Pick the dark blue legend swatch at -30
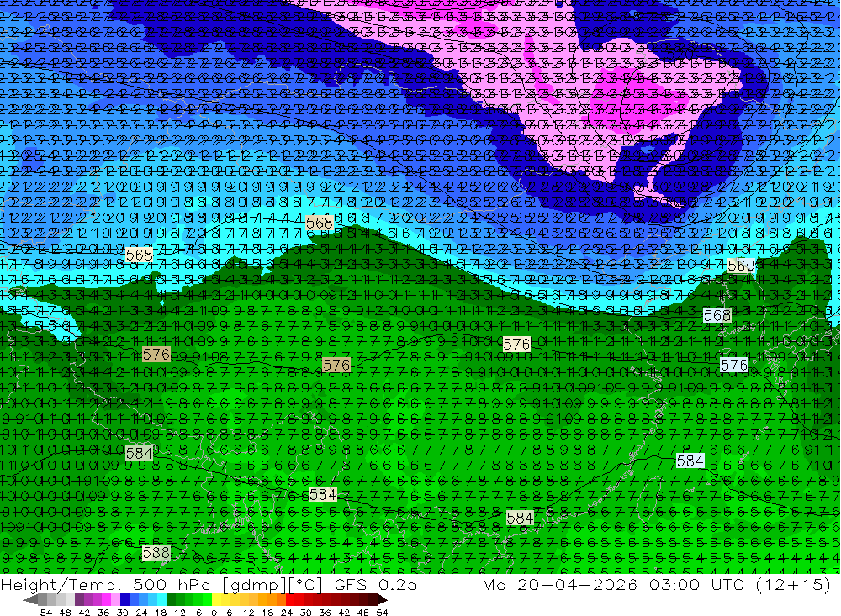This screenshot has width=841, height=616. [x=124, y=600]
